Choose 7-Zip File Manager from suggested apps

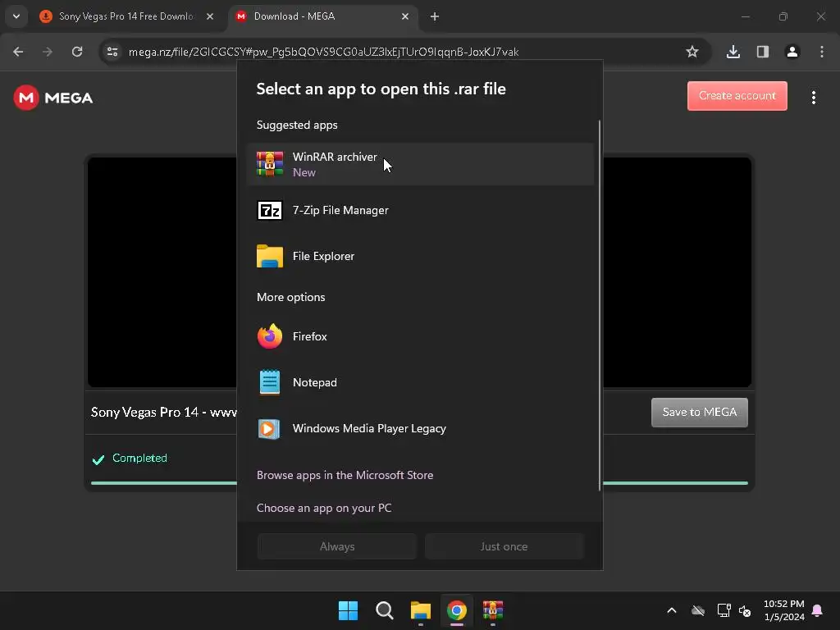pos(421,210)
